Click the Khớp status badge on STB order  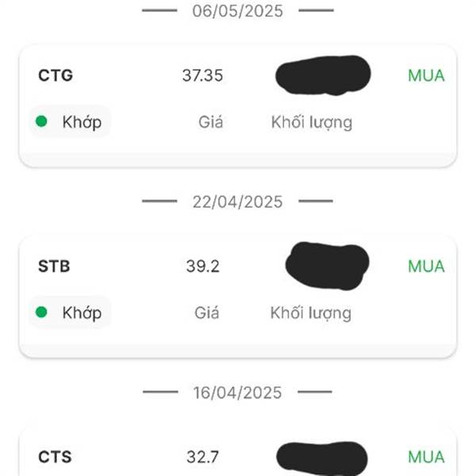coord(70,312)
